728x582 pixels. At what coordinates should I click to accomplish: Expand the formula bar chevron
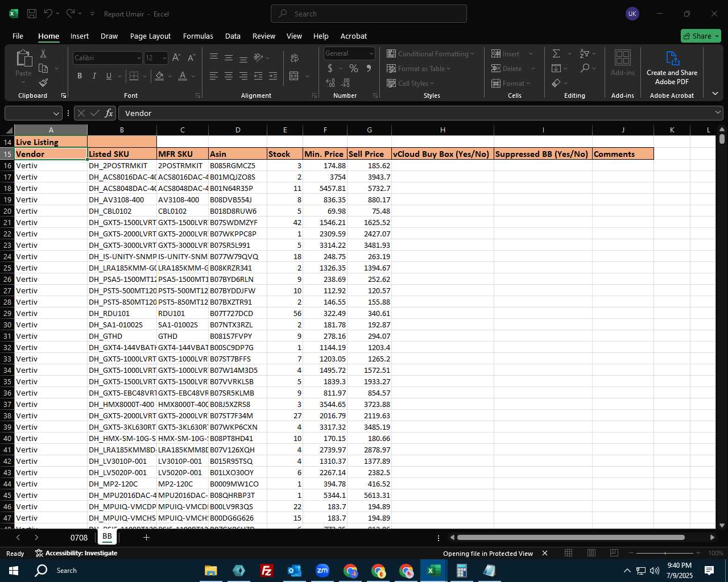[718, 113]
